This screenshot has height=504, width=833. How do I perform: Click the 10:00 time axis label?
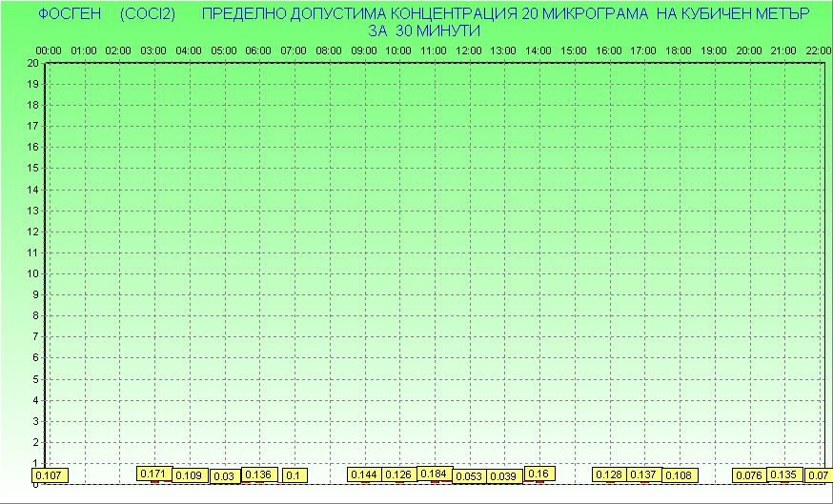[397, 51]
